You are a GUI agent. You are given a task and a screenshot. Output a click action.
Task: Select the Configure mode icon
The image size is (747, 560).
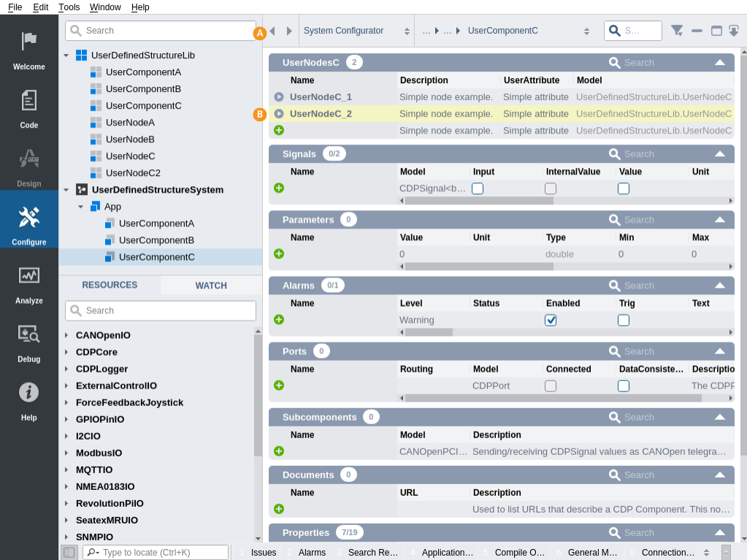29,218
